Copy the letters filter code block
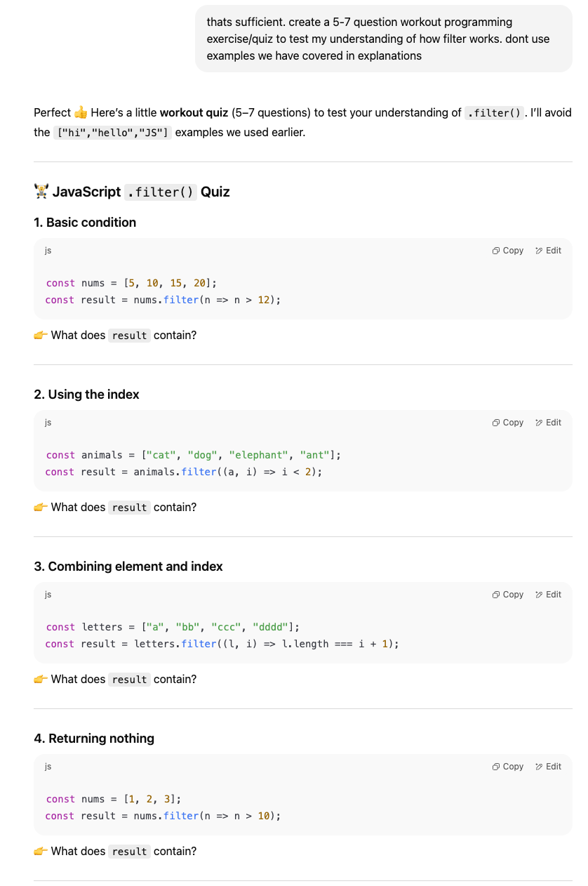Viewport: 588px width, 886px height. pos(508,595)
